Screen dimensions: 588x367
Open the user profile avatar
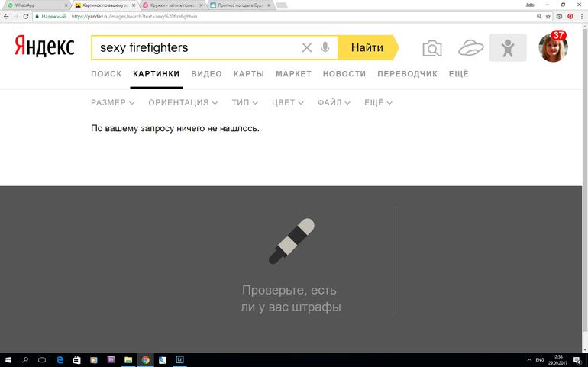(553, 48)
